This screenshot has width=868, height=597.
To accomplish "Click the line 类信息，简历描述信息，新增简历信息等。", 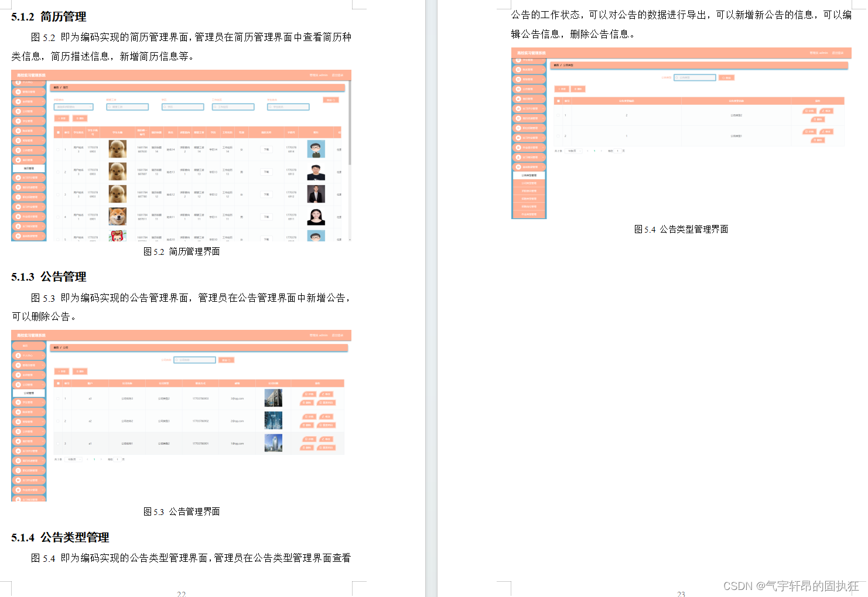I will point(102,56).
